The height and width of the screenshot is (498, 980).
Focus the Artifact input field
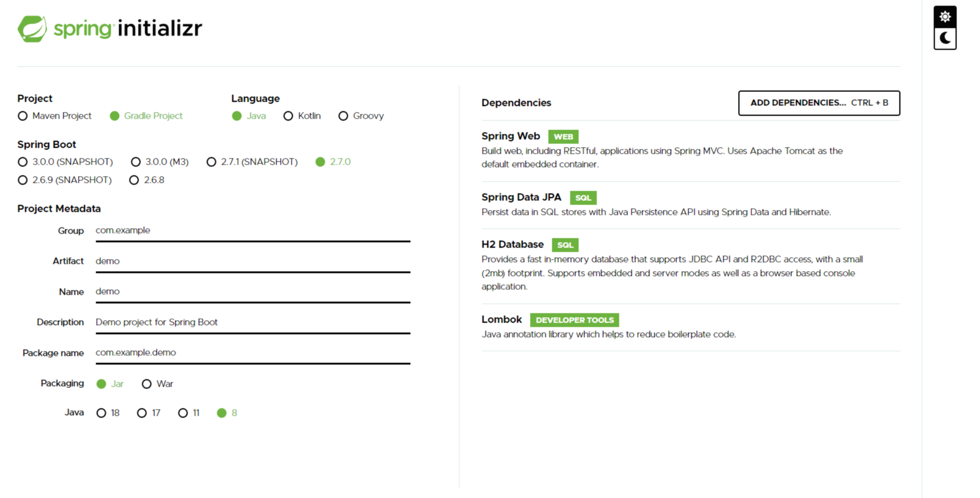[x=253, y=261]
